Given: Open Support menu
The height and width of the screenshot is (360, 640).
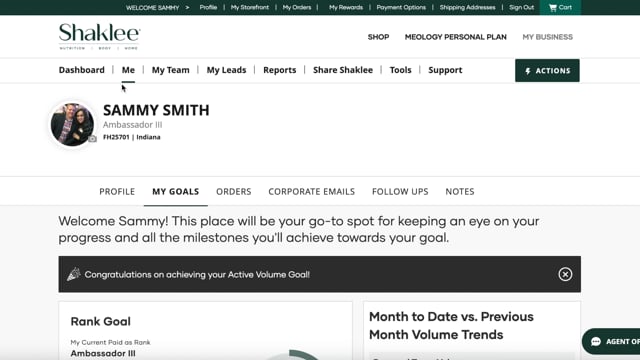Looking at the screenshot, I should pos(445,70).
